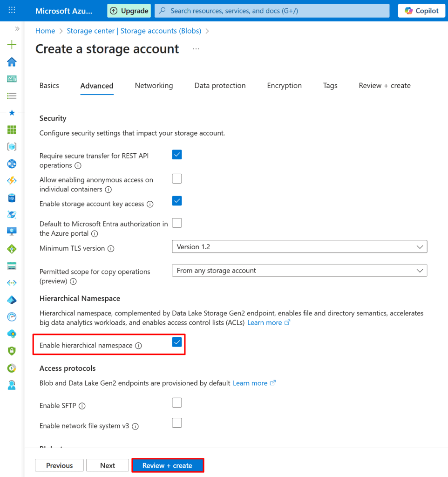The height and width of the screenshot is (477, 448).
Task: Open the SQL databases sidebar icon
Action: 12,198
